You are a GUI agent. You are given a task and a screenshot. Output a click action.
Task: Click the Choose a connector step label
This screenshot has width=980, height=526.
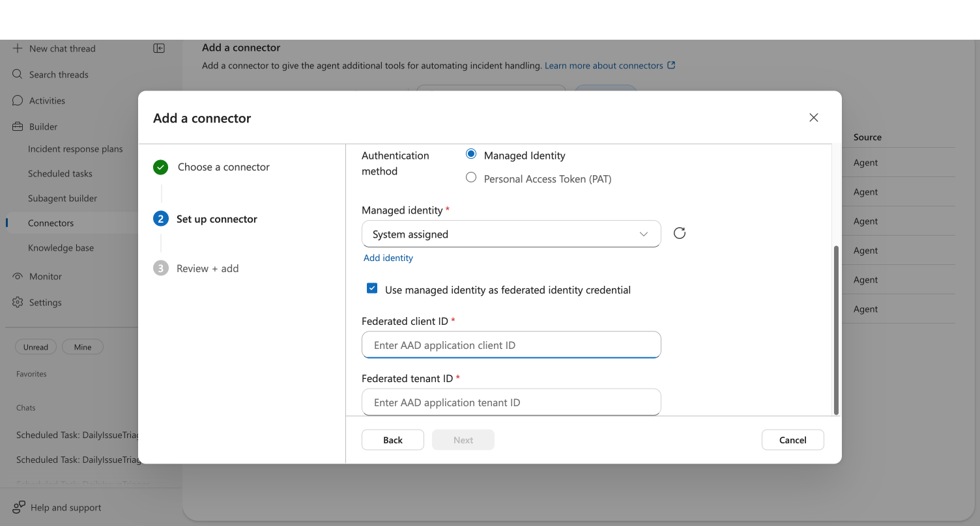[x=223, y=167]
